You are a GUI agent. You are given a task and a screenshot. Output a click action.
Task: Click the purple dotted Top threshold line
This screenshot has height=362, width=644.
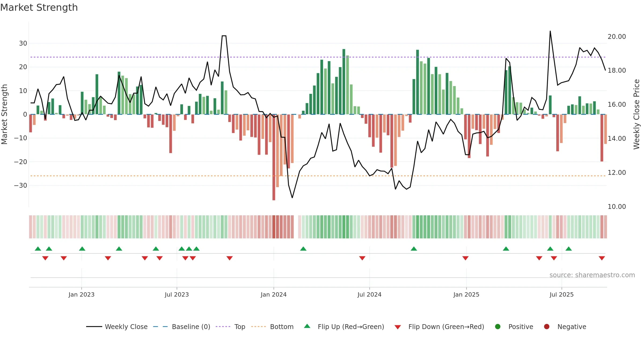point(318,57)
